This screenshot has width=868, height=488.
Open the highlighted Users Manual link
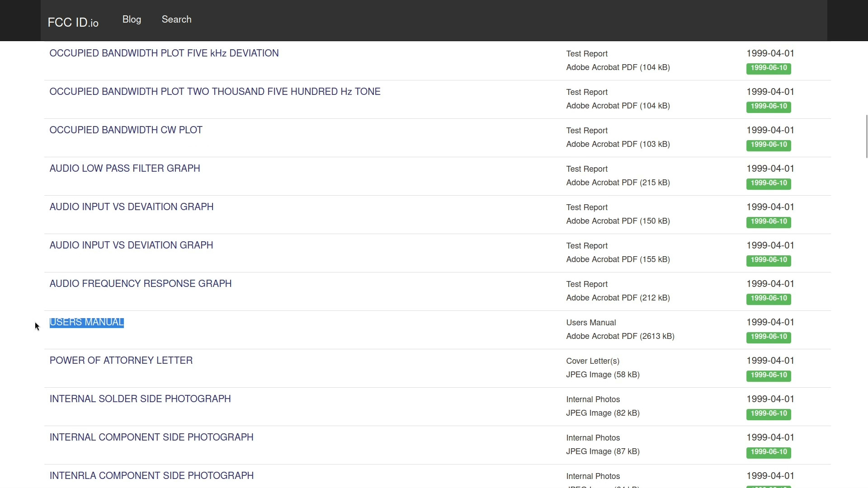(86, 322)
